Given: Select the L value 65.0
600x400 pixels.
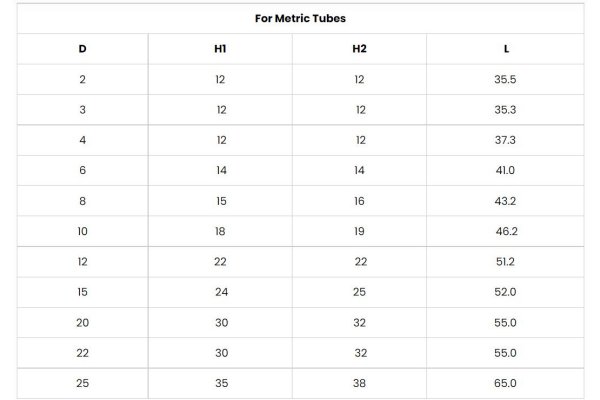Looking at the screenshot, I should click(x=505, y=383).
